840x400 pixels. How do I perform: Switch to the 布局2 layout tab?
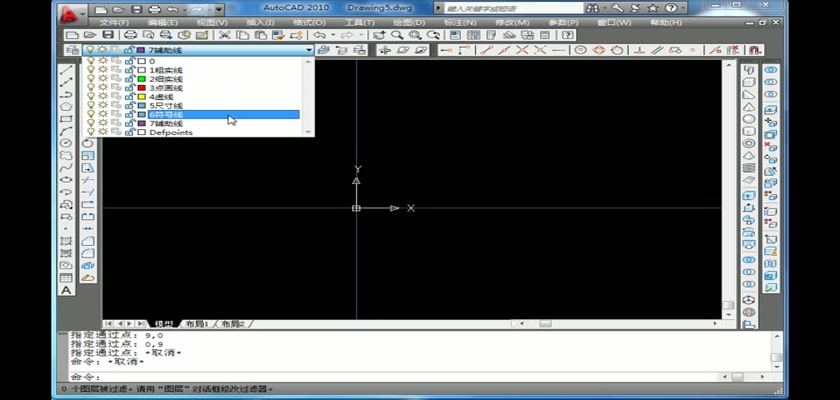tap(232, 324)
